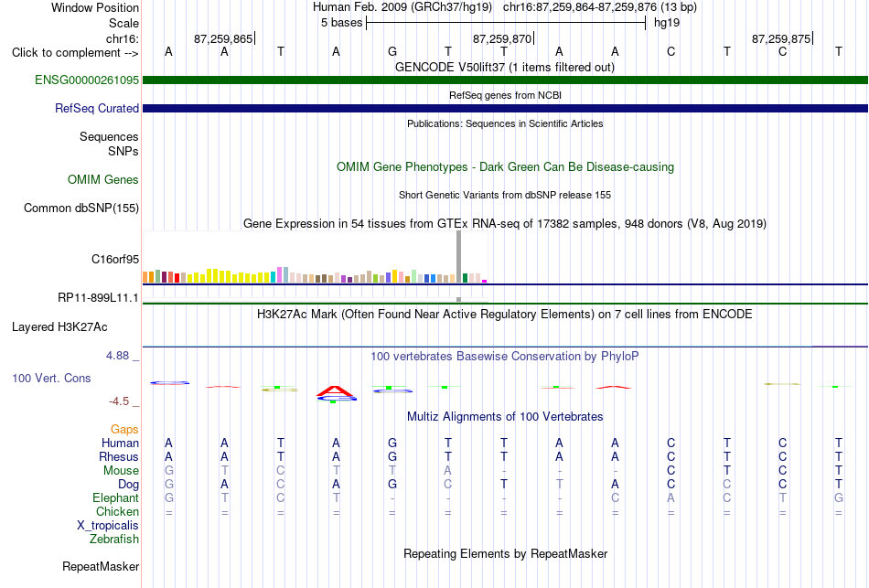Click the tall gray bar in C16orf95 expression chart
This screenshot has width=869, height=588.
458,257
